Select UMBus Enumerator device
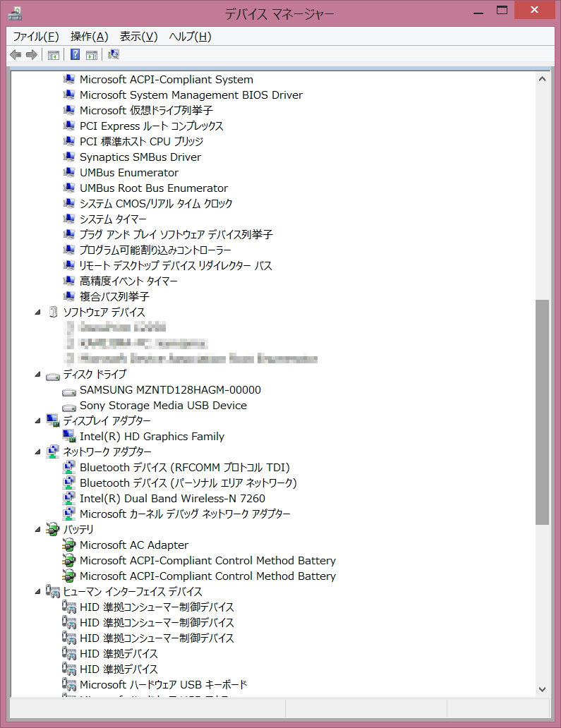This screenshot has height=728, width=561. coord(129,173)
